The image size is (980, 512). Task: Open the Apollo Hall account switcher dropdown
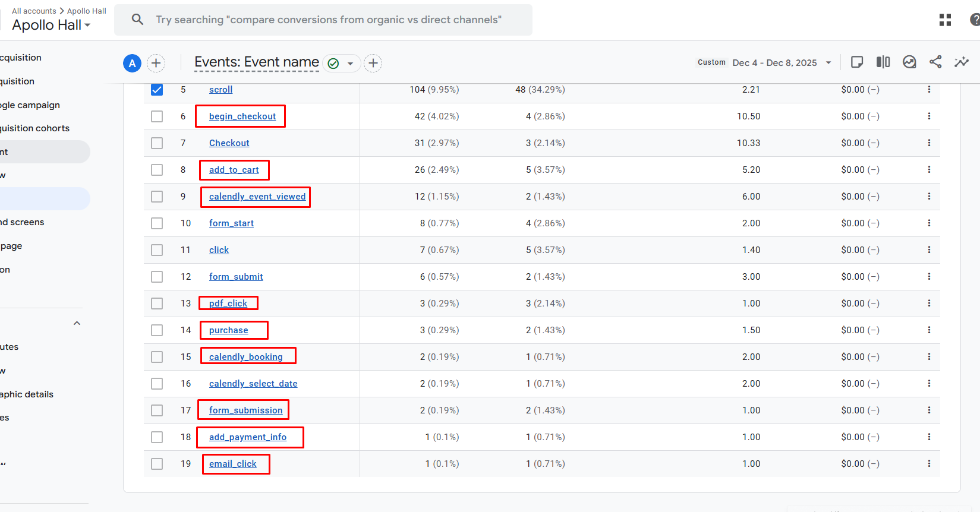[52, 25]
